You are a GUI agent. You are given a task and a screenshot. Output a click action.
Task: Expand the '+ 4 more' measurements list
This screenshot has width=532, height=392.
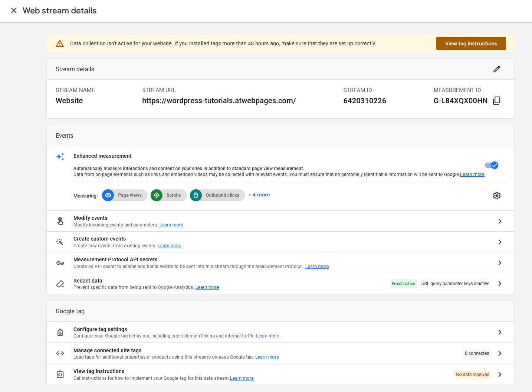point(259,195)
